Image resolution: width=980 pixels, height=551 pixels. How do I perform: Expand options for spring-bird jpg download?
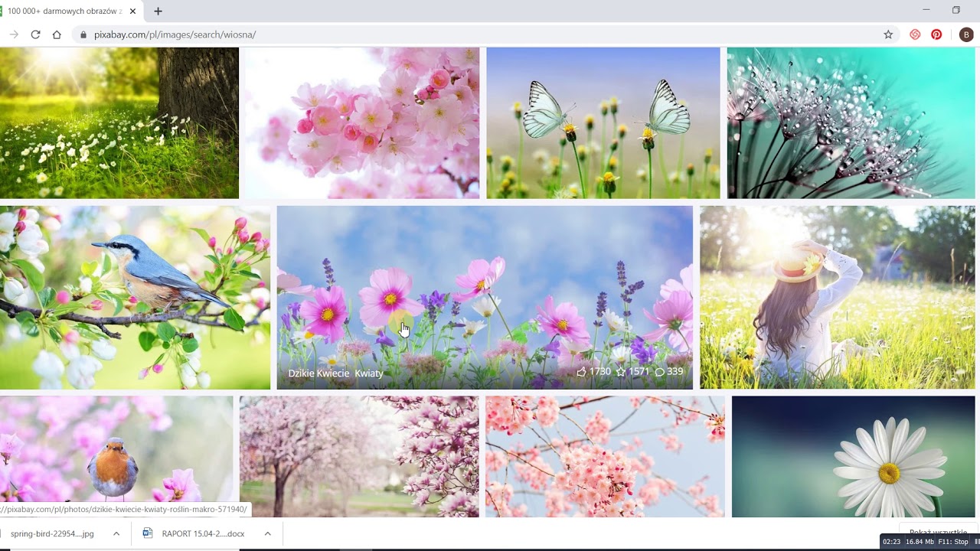pyautogui.click(x=116, y=533)
